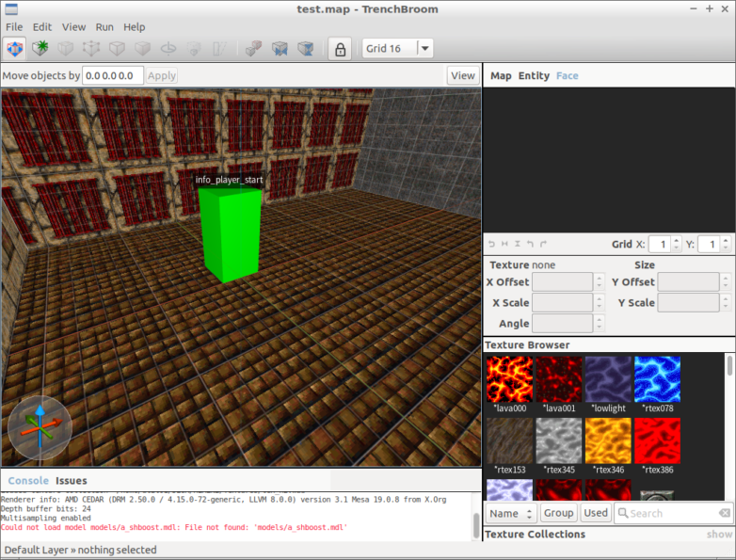Decrease the Grid Y spinner value
This screenshot has width=736, height=560.
click(726, 248)
